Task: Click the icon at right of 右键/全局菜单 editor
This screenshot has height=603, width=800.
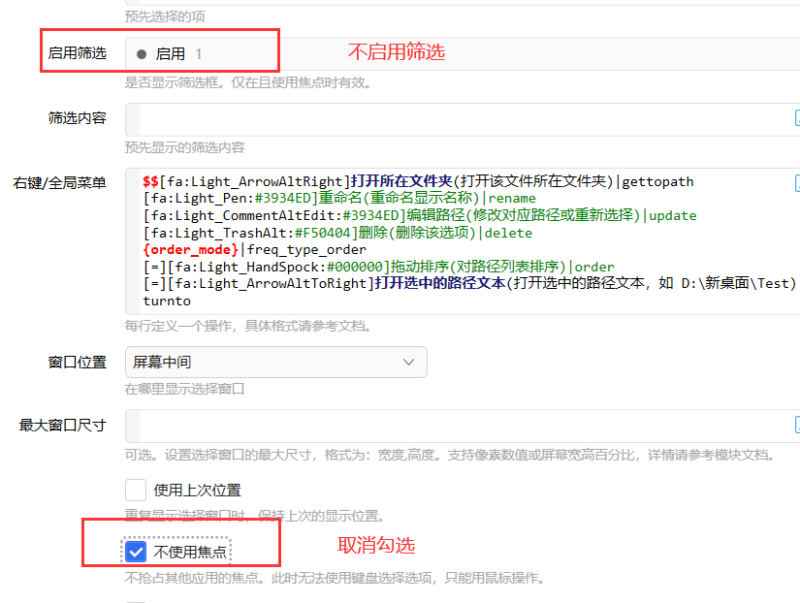Action: 797,183
